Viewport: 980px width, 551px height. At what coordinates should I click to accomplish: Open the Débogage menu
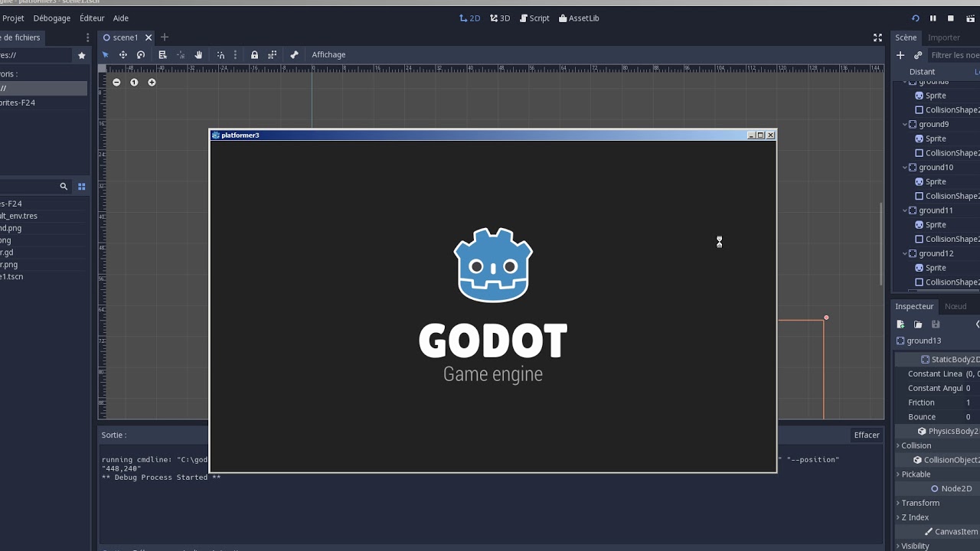pyautogui.click(x=52, y=18)
